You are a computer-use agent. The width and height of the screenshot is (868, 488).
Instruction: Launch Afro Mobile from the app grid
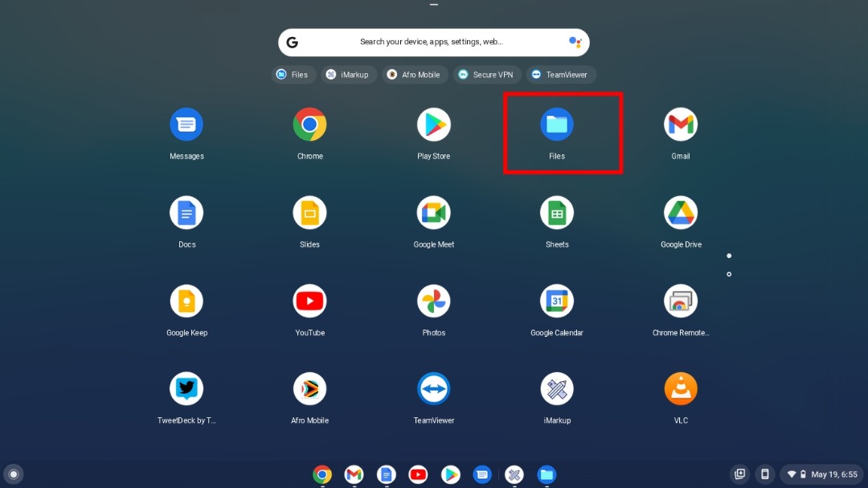(x=309, y=389)
